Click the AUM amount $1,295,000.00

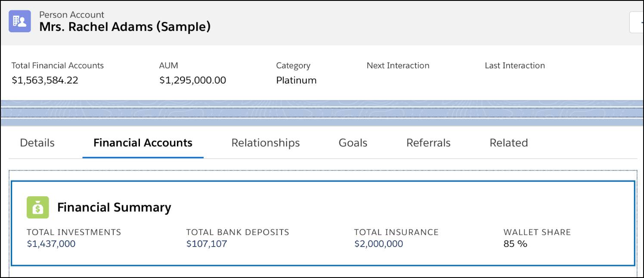[193, 80]
